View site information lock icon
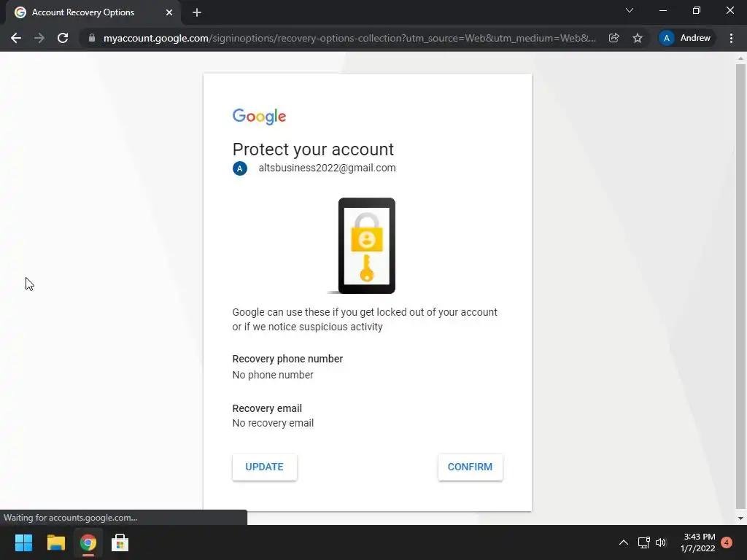 92,38
